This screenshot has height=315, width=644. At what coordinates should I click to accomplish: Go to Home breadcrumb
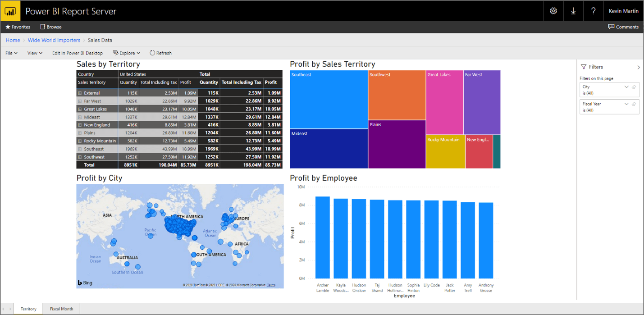click(13, 40)
